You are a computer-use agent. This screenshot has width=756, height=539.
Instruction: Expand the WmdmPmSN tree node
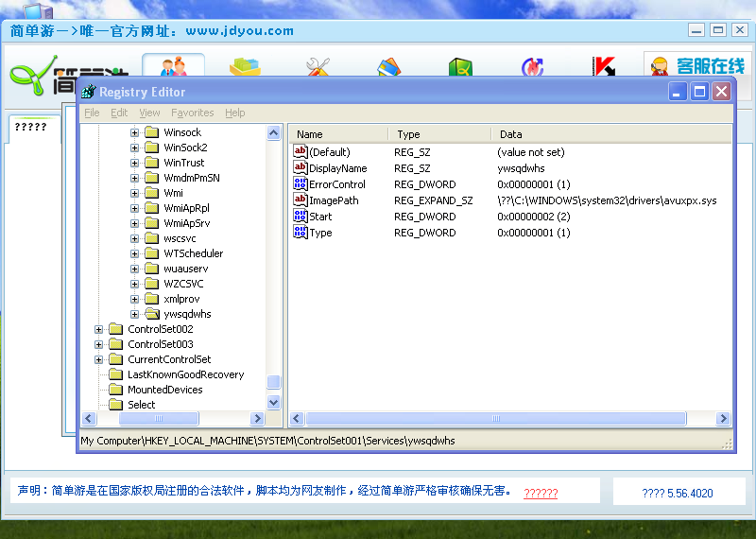[135, 178]
